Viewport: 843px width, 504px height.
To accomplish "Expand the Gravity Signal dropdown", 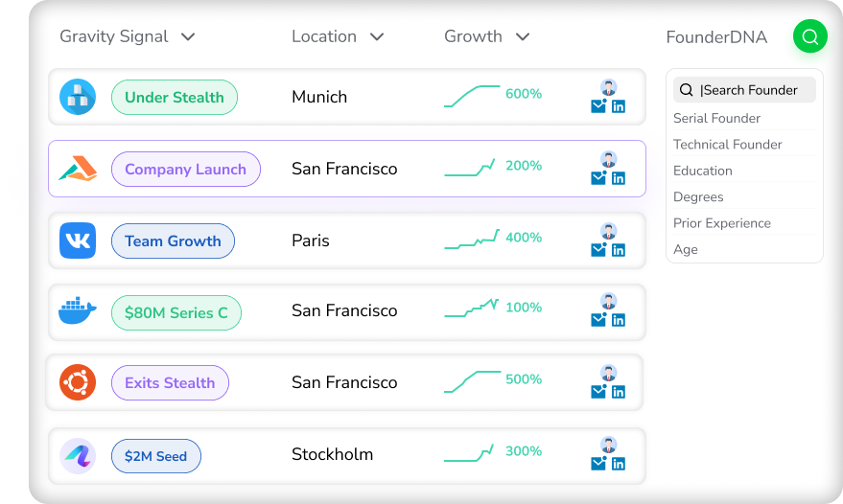I will coord(188,36).
